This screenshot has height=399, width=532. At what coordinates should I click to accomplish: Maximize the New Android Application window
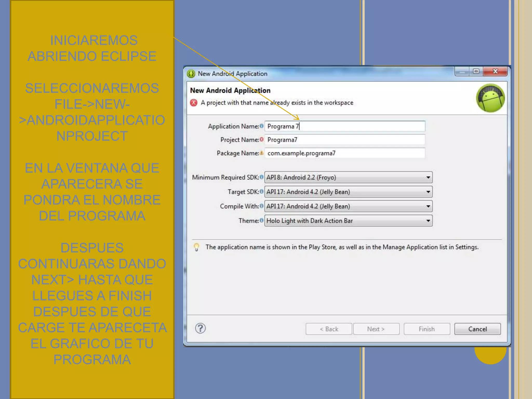pyautogui.click(x=476, y=71)
